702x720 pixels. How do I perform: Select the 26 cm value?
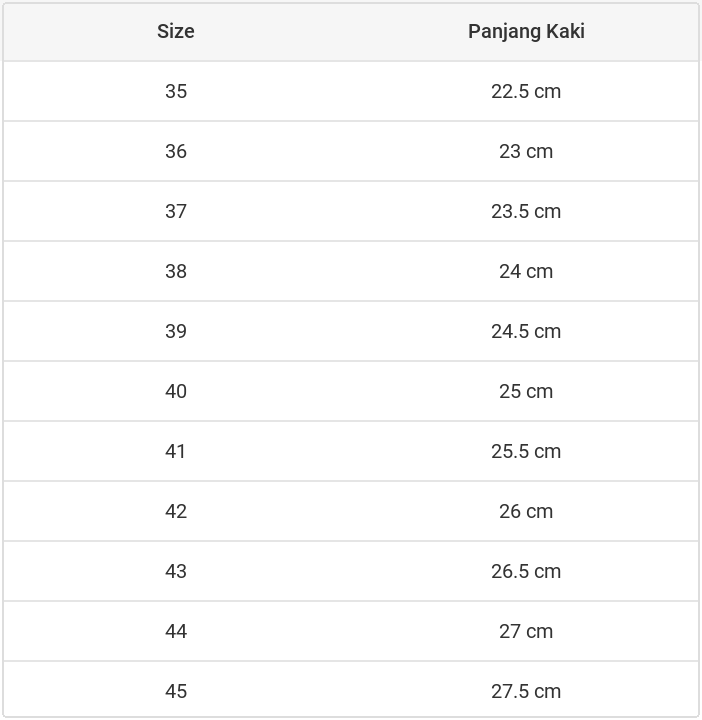(x=526, y=511)
